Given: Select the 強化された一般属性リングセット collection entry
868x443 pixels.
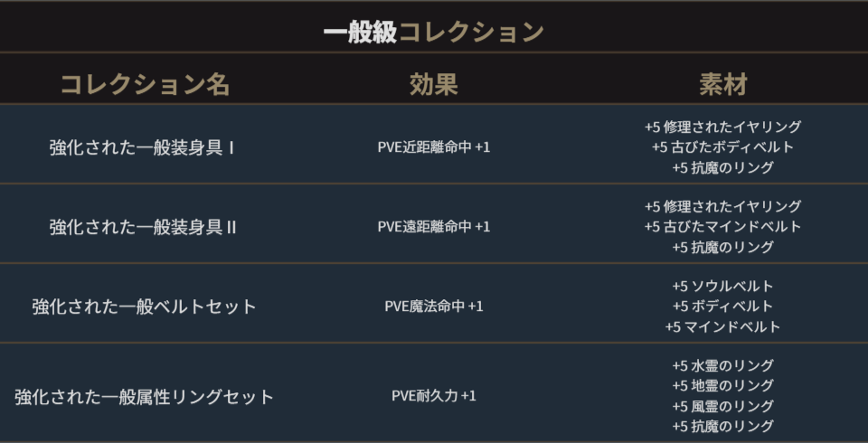Looking at the screenshot, I should (144, 397).
